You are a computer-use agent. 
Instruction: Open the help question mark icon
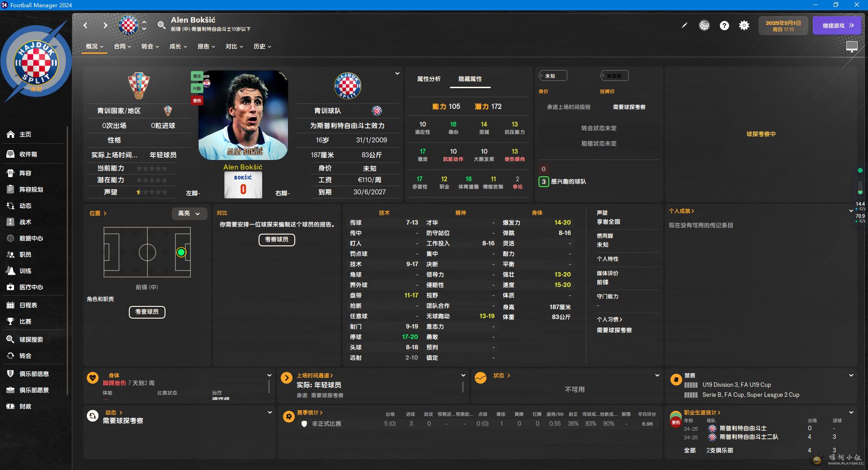click(724, 26)
